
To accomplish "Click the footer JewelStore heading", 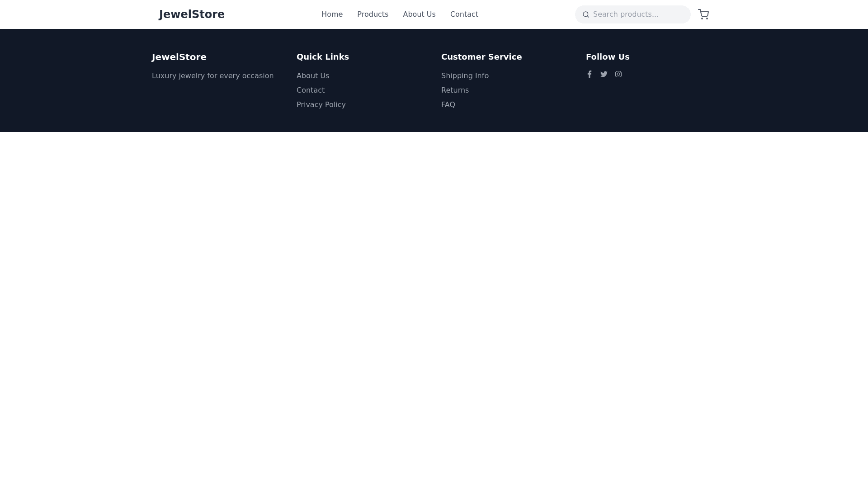I will [179, 57].
